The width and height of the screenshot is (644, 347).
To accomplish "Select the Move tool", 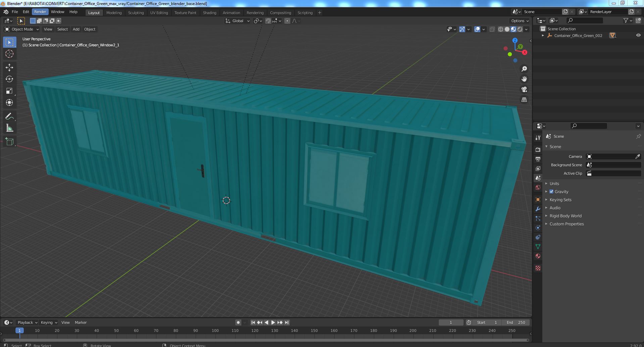I will click(x=9, y=68).
